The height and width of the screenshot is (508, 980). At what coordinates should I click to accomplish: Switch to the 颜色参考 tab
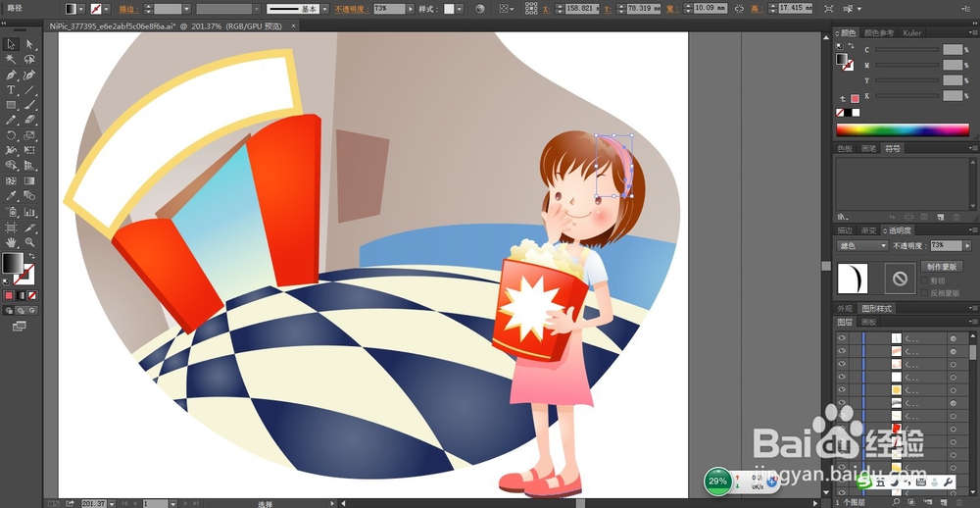click(x=879, y=33)
